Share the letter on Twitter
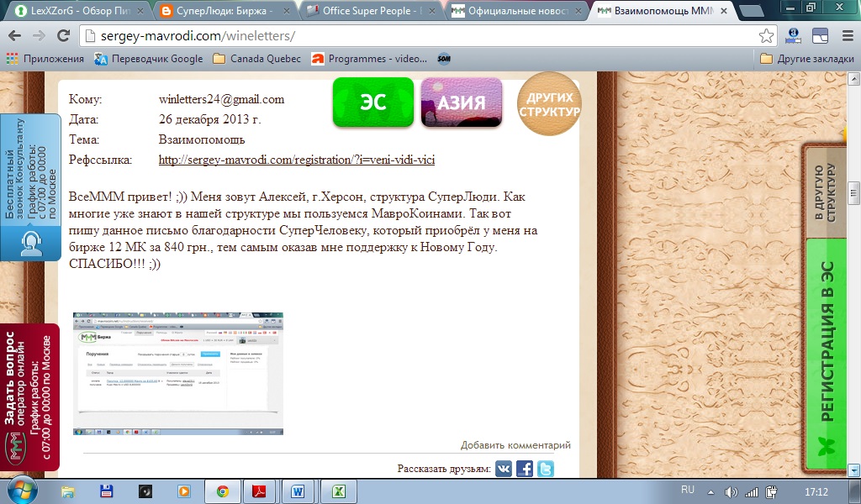861x504 pixels. (545, 469)
